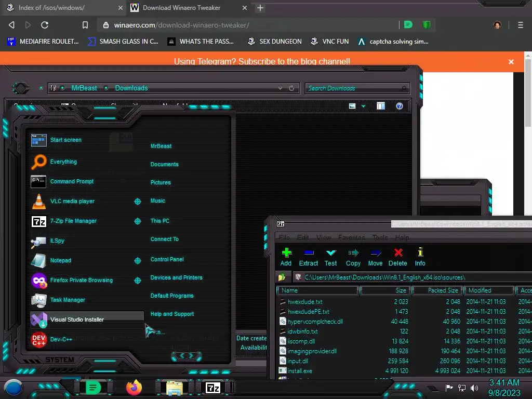
Task: Open Help and Support link
Action: pyautogui.click(x=172, y=314)
